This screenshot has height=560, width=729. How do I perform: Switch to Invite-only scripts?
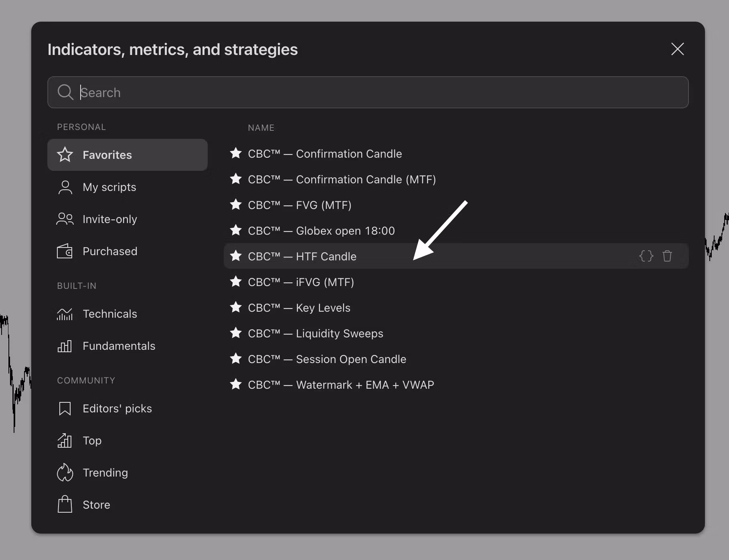(109, 219)
